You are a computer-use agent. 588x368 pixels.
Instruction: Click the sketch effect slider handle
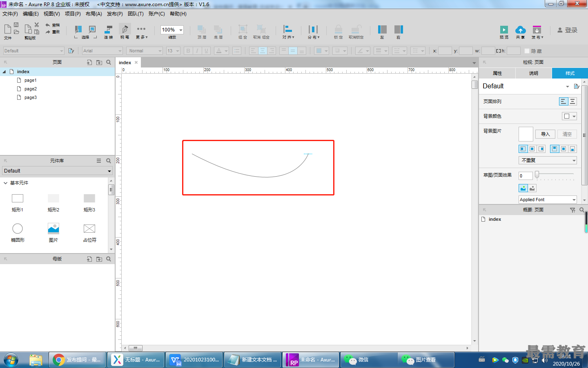click(537, 175)
